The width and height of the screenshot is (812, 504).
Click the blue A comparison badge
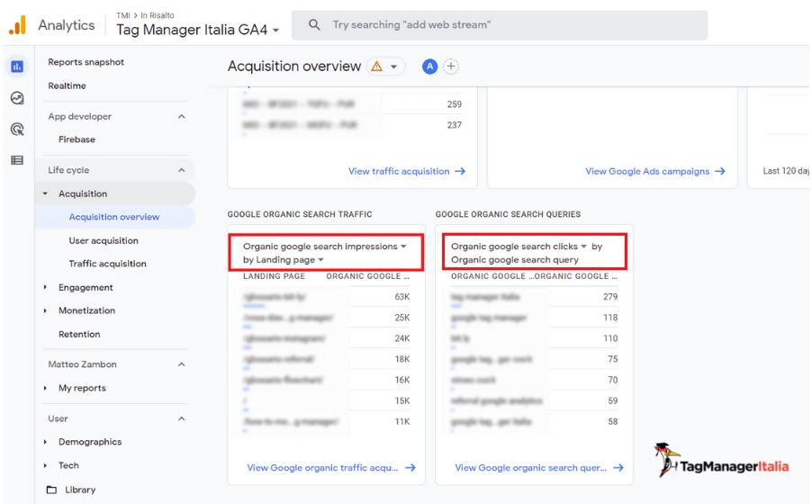(x=429, y=67)
